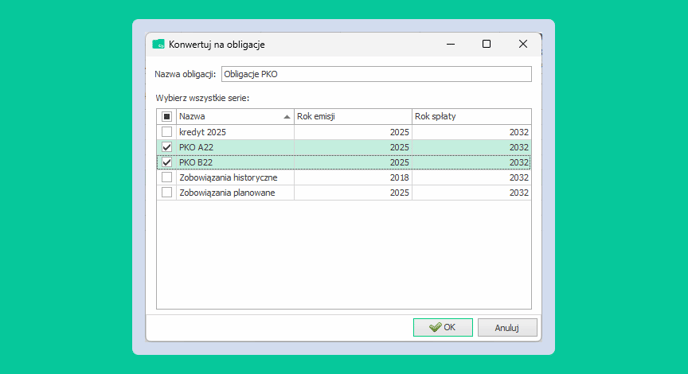Viewport: 688px width, 374px height.
Task: Sort by the Nazwa column header
Action: tap(235, 117)
